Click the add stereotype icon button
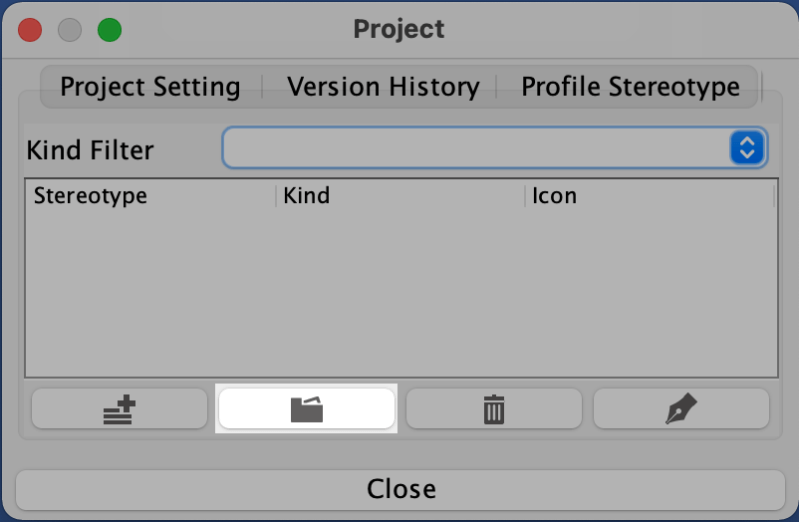The image size is (799, 522). click(120, 409)
